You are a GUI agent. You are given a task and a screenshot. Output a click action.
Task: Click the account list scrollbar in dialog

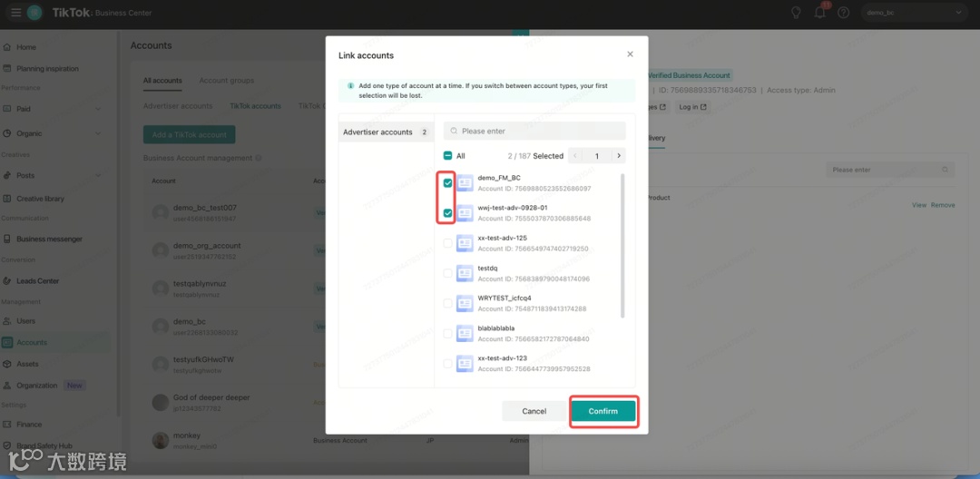622,246
